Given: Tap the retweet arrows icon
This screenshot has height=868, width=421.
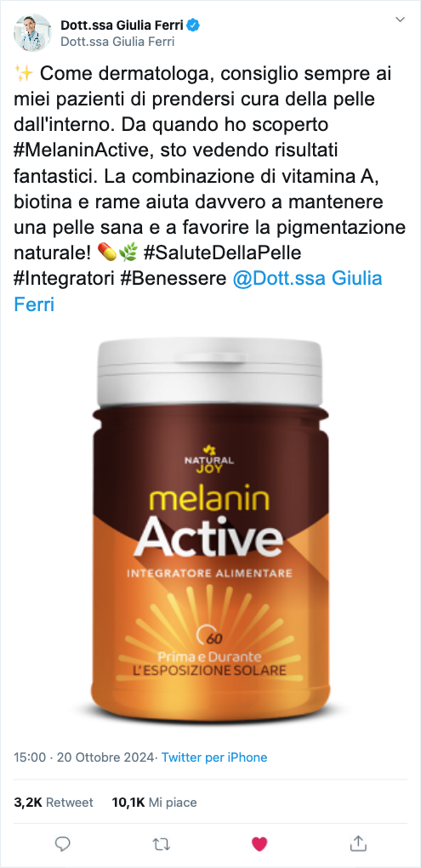Looking at the screenshot, I should [x=162, y=843].
